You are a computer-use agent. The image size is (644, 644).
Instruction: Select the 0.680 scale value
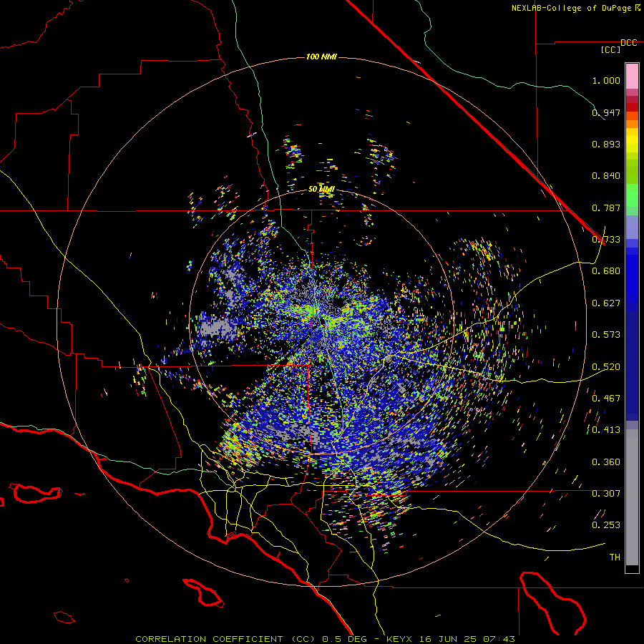click(x=606, y=271)
